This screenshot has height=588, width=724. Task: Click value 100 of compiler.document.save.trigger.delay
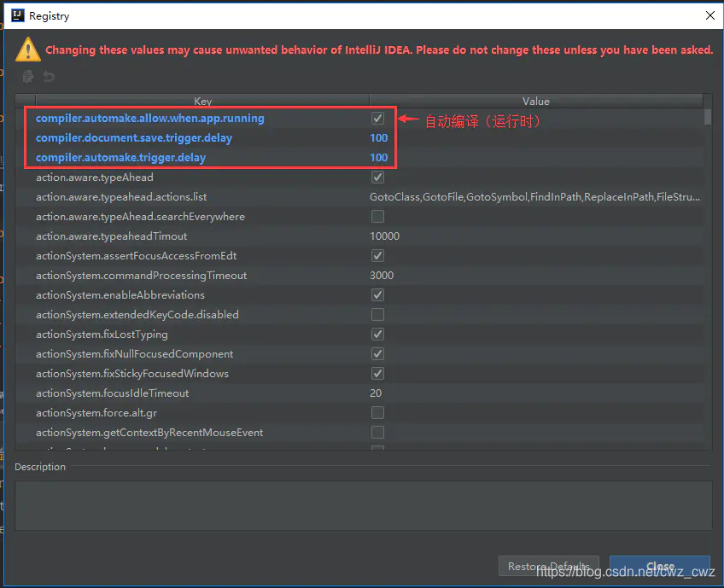pos(378,138)
